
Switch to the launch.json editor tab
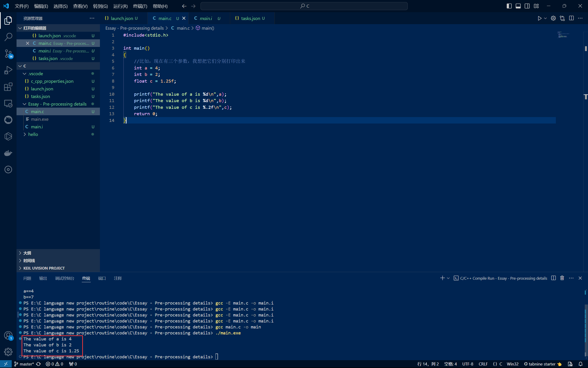pyautogui.click(x=124, y=18)
